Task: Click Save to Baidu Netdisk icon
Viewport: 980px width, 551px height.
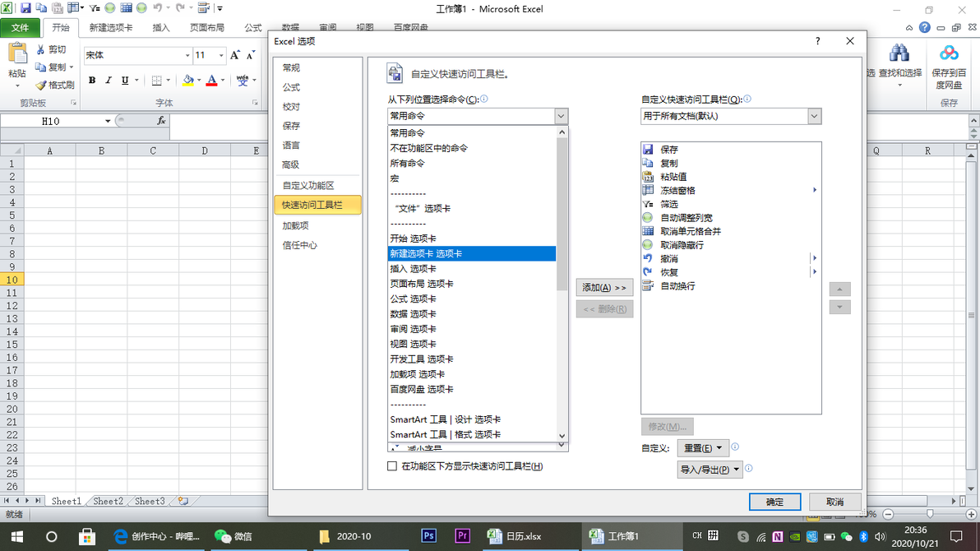Action: tap(949, 53)
